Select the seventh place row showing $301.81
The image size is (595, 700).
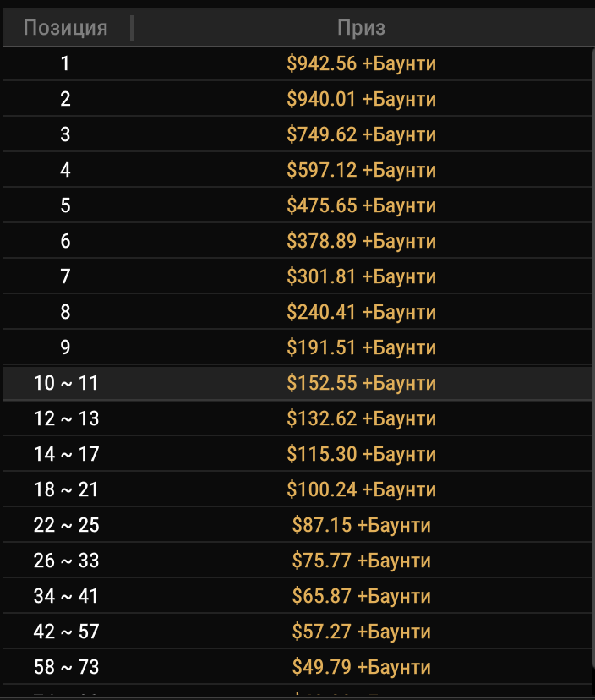(297, 276)
